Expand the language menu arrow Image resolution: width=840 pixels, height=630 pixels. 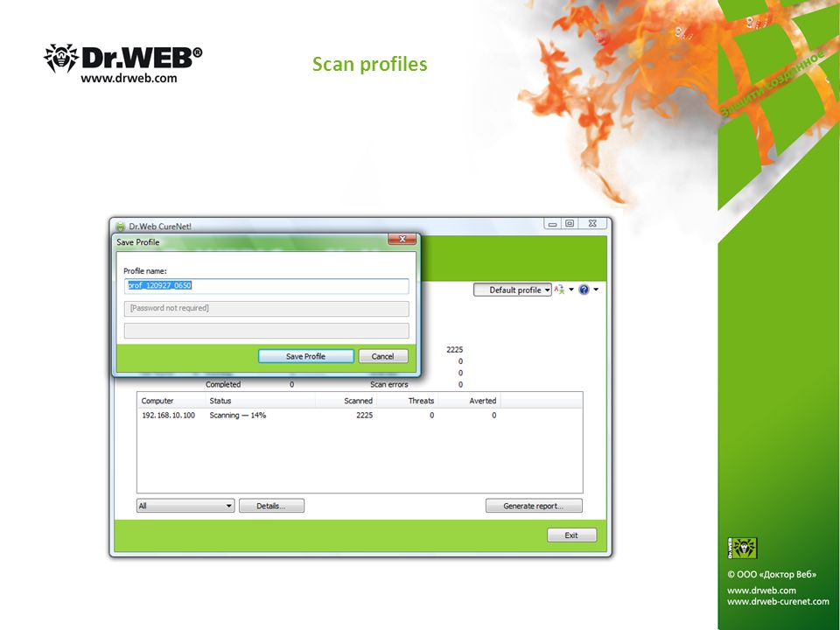[x=571, y=290]
